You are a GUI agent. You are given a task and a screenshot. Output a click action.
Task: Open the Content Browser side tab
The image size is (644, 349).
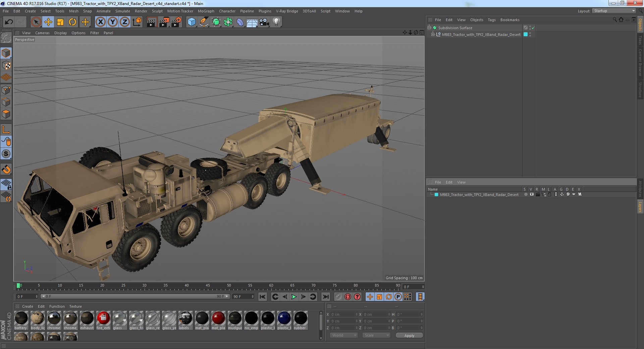pos(640,62)
